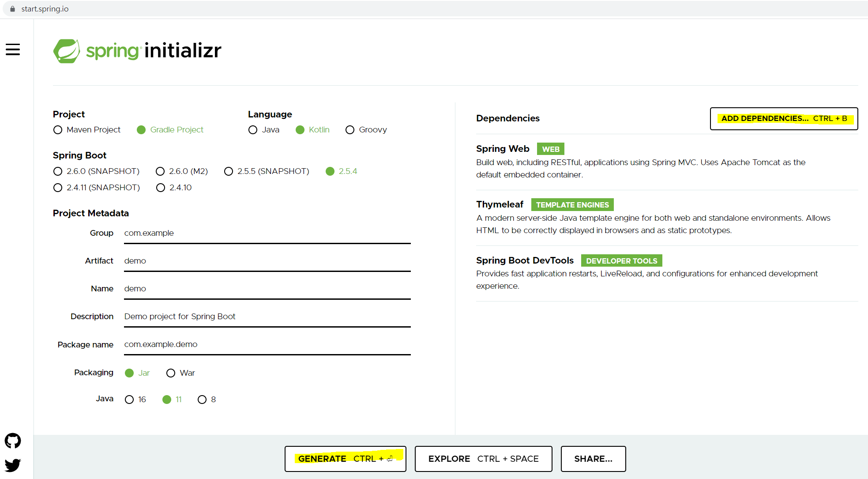Click the GitHub icon in sidebar
The width and height of the screenshot is (868, 479).
point(13,441)
